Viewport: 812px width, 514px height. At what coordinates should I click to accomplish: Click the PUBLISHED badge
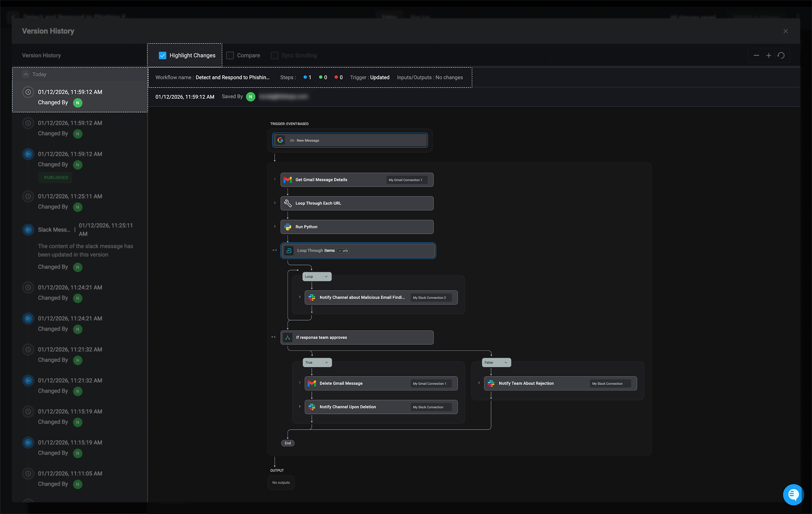coord(56,178)
